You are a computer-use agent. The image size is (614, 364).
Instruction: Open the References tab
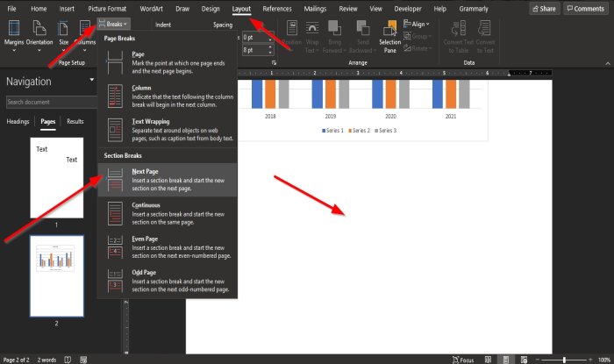click(x=277, y=9)
